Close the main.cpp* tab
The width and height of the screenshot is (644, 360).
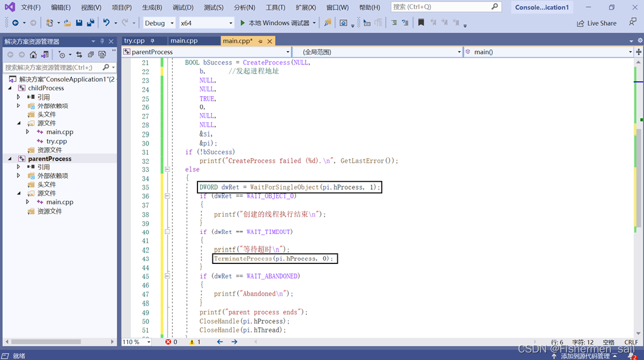[x=269, y=41]
